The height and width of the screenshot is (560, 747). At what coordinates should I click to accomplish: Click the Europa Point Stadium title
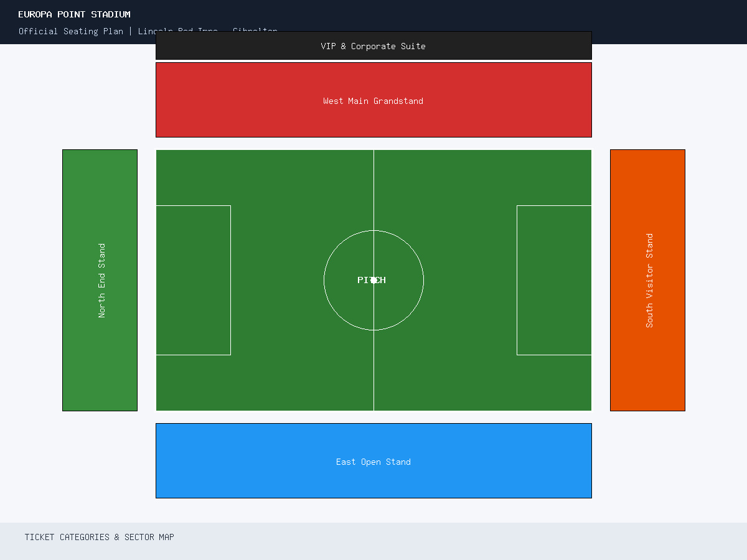pyautogui.click(x=75, y=14)
